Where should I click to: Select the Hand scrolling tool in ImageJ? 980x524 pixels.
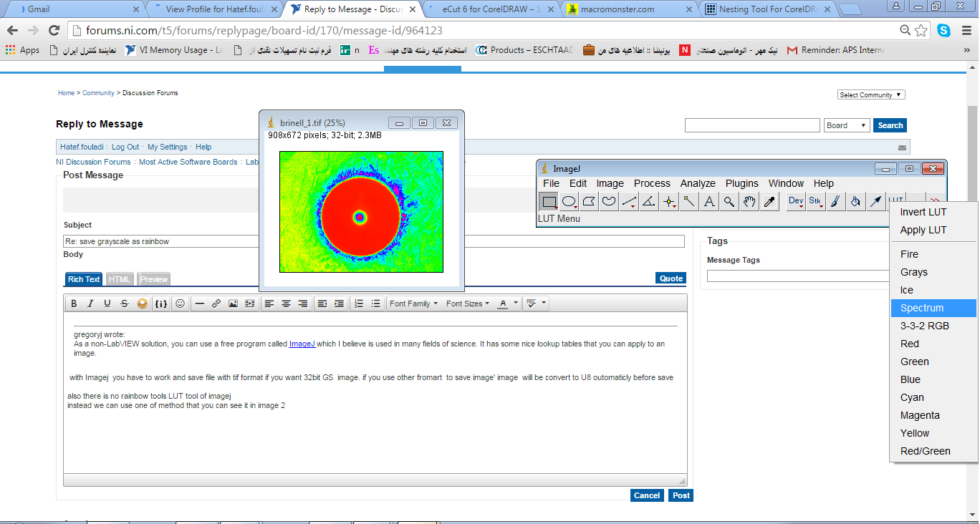[x=749, y=202]
